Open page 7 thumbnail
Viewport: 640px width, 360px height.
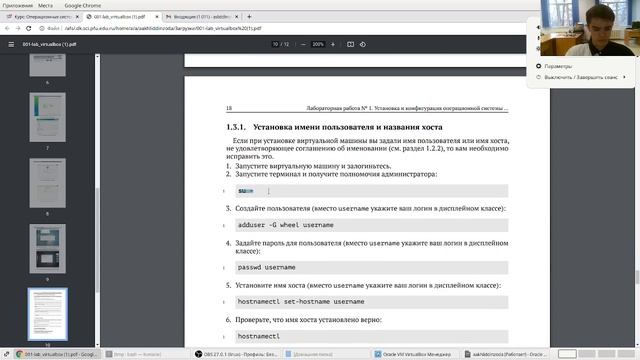pyautogui.click(x=47, y=117)
